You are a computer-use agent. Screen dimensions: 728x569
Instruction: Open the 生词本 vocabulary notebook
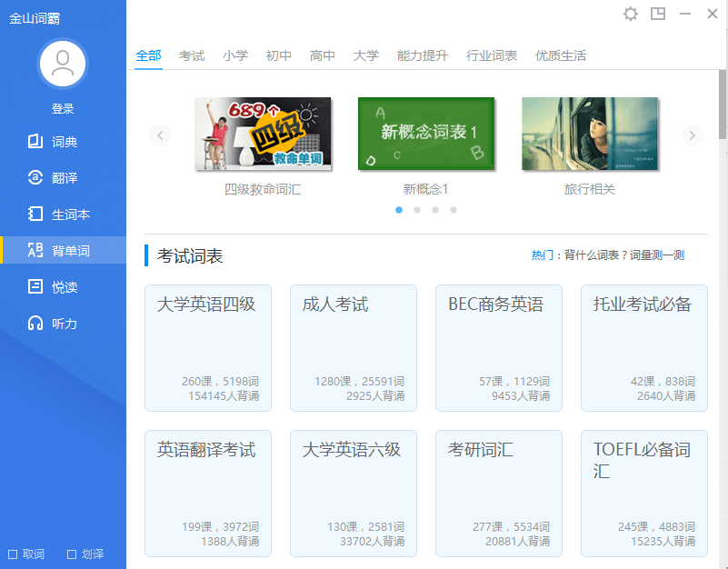63,215
